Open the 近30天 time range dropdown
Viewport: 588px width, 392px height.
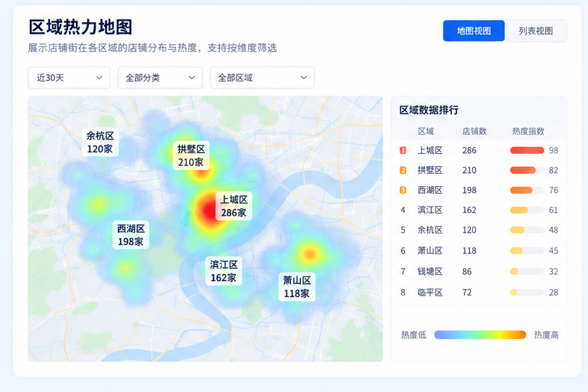point(69,77)
